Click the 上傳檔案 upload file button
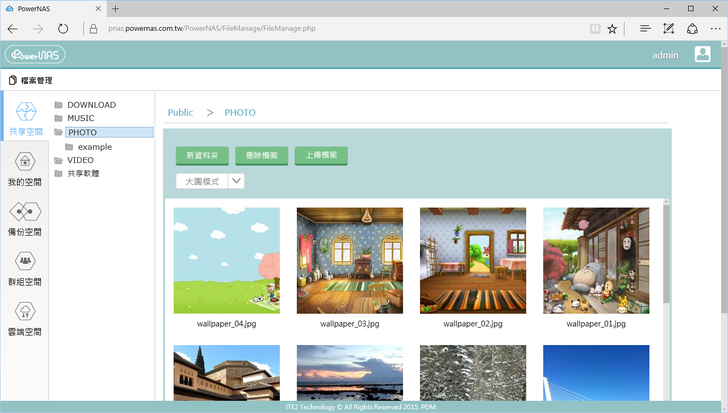The image size is (728, 413). [x=321, y=155]
